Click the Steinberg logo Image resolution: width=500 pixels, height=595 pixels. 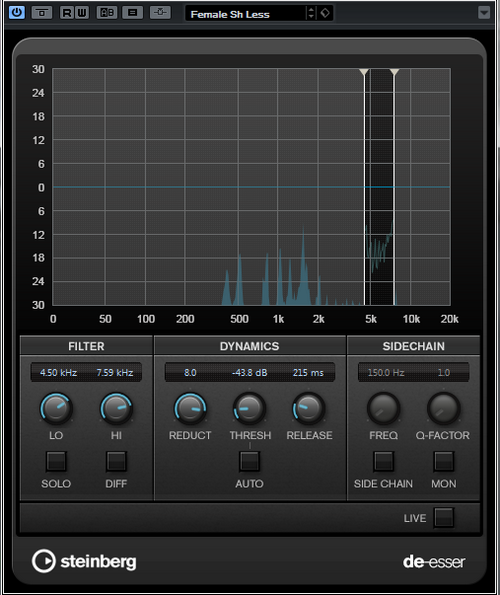pyautogui.click(x=84, y=561)
